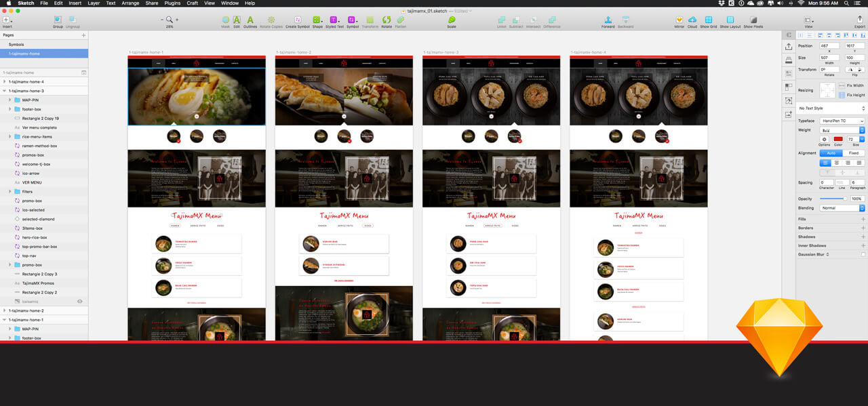Image resolution: width=868 pixels, height=406 pixels.
Task: Click the Rotate Copies toolbar icon
Action: [x=271, y=20]
